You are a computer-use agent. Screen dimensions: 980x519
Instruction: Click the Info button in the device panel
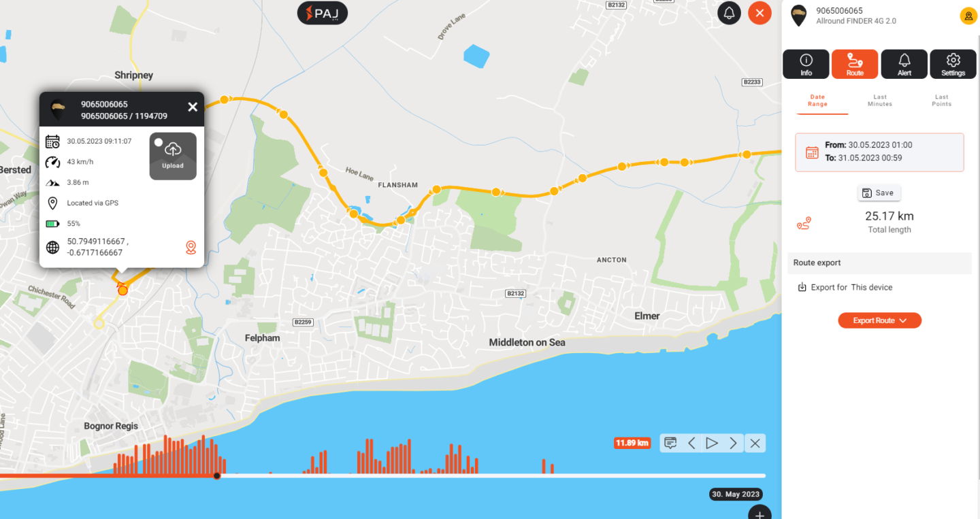(806, 64)
